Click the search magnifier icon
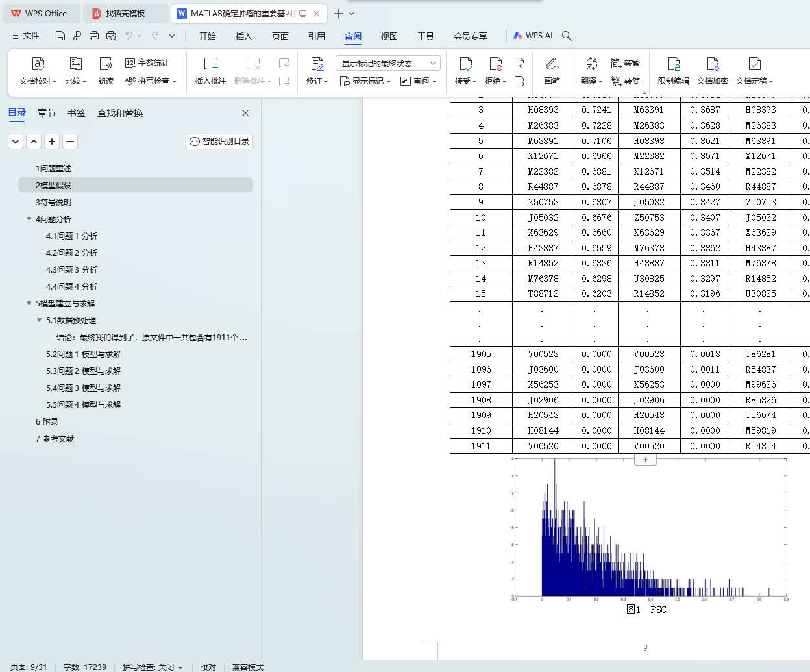The image size is (810, 672). tap(567, 36)
